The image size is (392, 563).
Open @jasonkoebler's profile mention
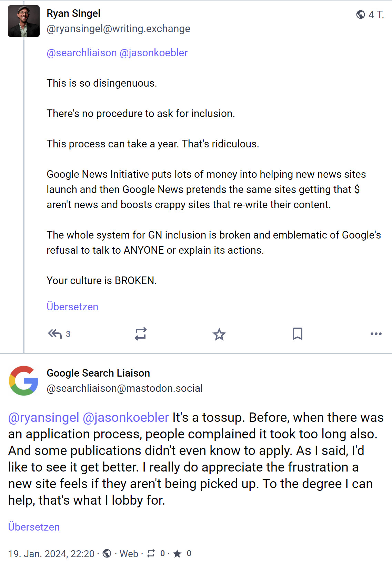pos(154,52)
